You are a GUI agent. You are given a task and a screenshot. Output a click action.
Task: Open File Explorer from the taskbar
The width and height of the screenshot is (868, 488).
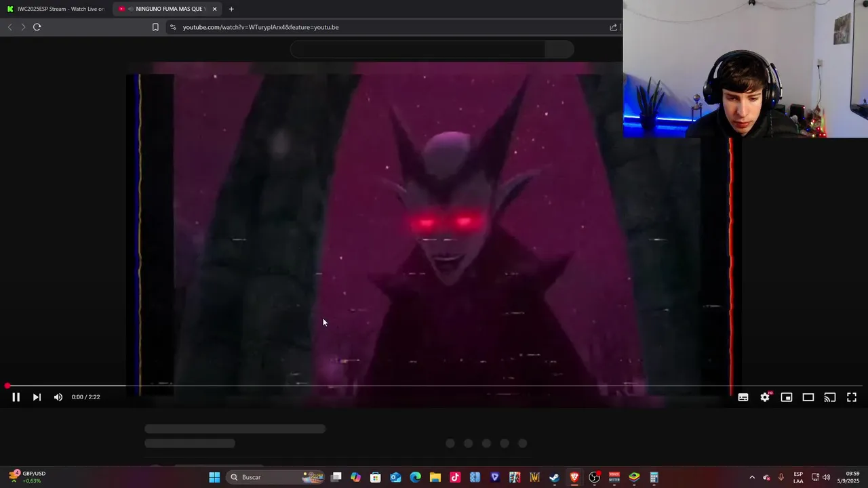[x=435, y=477]
